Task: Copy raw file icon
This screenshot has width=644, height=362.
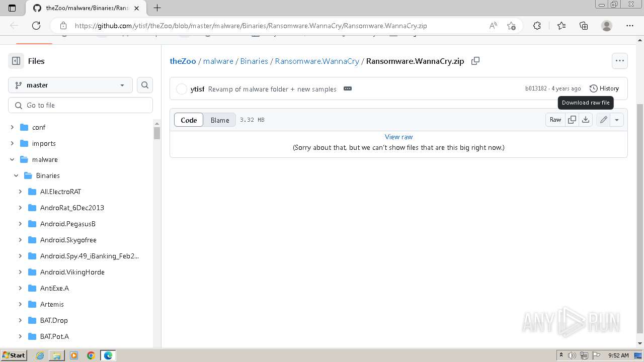Action: 572,120
